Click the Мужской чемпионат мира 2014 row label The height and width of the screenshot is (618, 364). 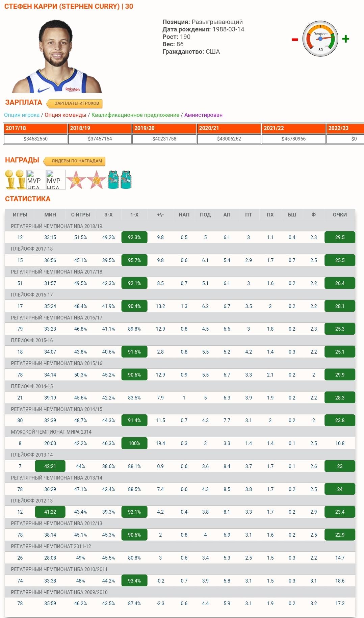[x=51, y=432]
